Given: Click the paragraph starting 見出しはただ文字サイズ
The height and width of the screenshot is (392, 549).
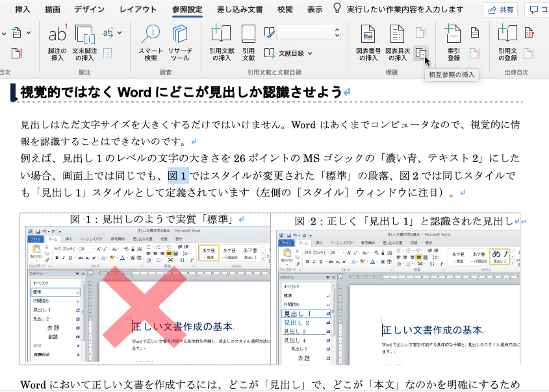Looking at the screenshot, I should click(270, 133).
